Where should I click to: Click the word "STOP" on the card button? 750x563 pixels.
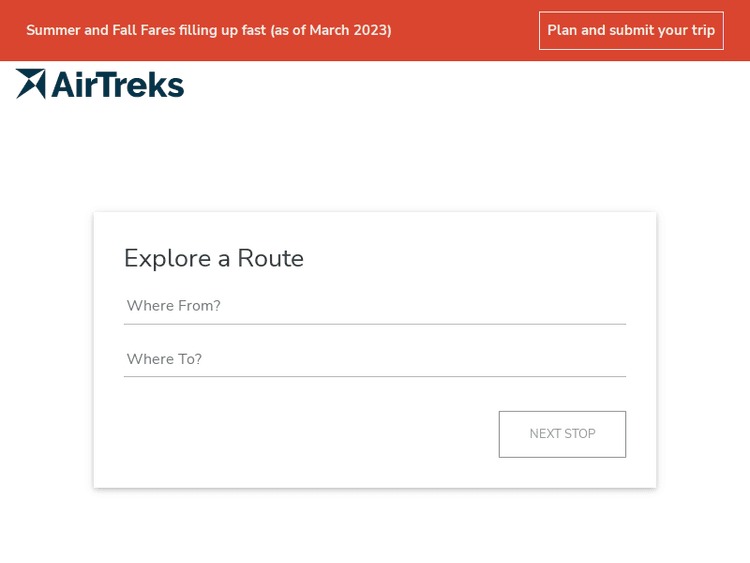[580, 434]
